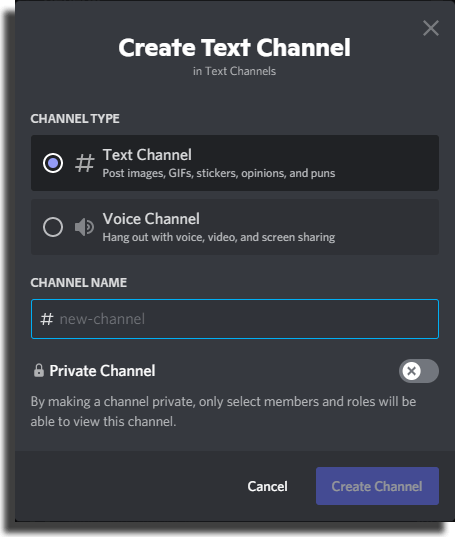Screen dimensions: 455x537
Task: Close the Create Text Channel dialog
Action: pyautogui.click(x=431, y=28)
